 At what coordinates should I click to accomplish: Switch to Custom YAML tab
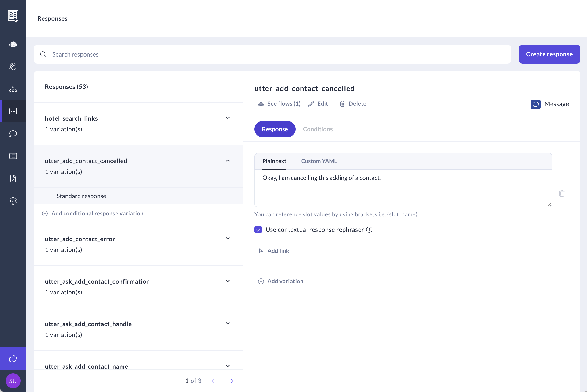pyautogui.click(x=319, y=161)
